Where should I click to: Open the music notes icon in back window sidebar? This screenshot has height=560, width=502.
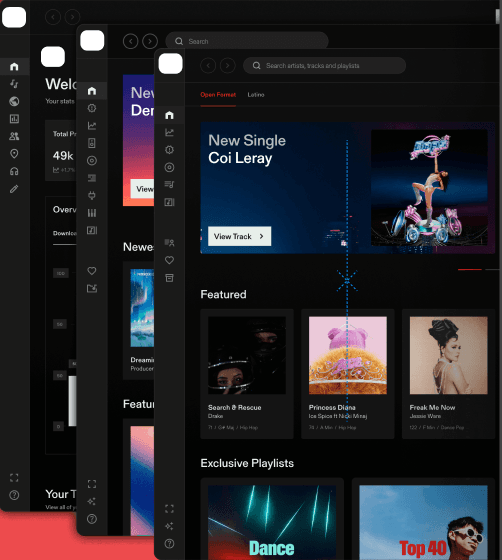pos(14,84)
